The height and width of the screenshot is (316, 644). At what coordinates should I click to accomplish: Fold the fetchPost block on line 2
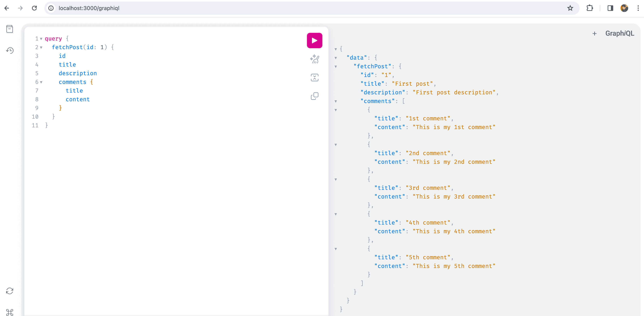point(41,47)
